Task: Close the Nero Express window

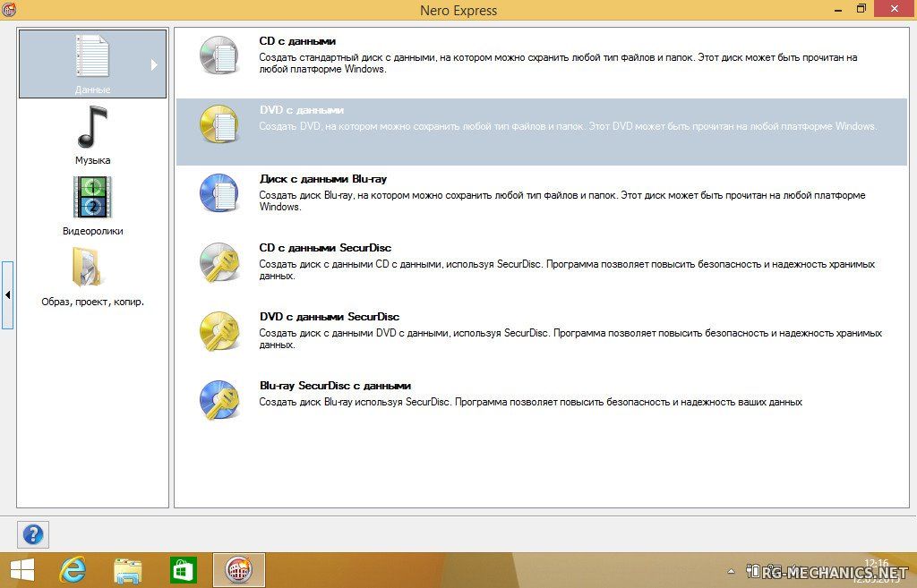Action: (x=895, y=9)
